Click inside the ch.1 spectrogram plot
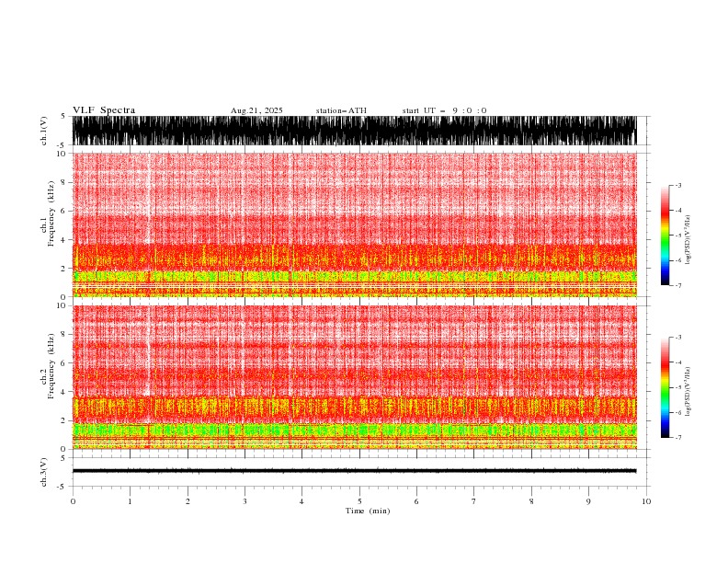 (x=354, y=224)
